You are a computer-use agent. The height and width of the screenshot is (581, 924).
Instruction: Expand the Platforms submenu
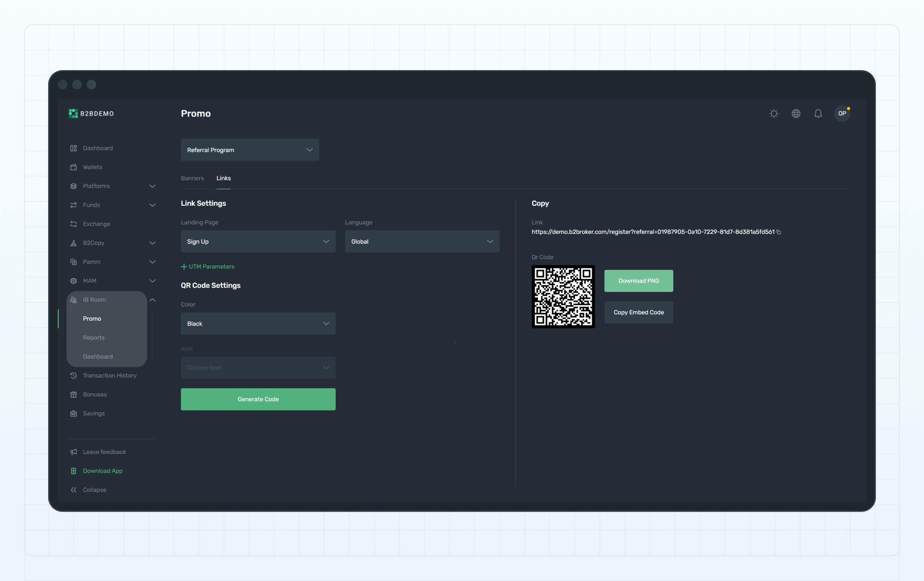pos(152,186)
